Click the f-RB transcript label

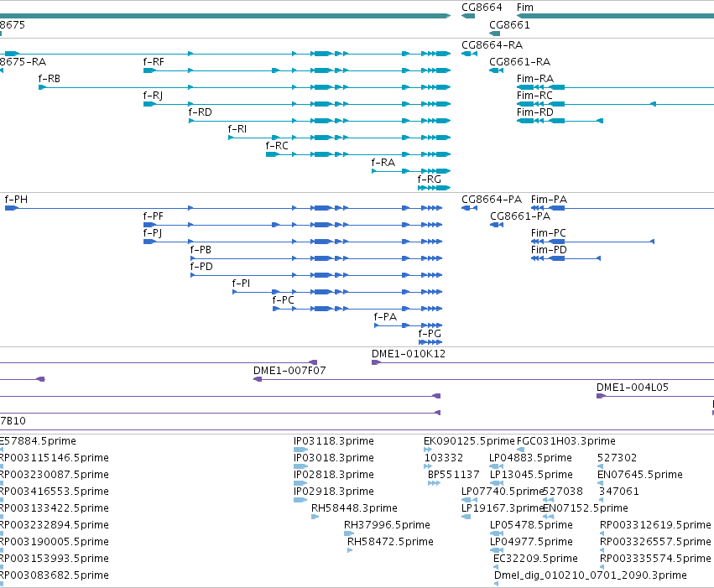(x=49, y=79)
